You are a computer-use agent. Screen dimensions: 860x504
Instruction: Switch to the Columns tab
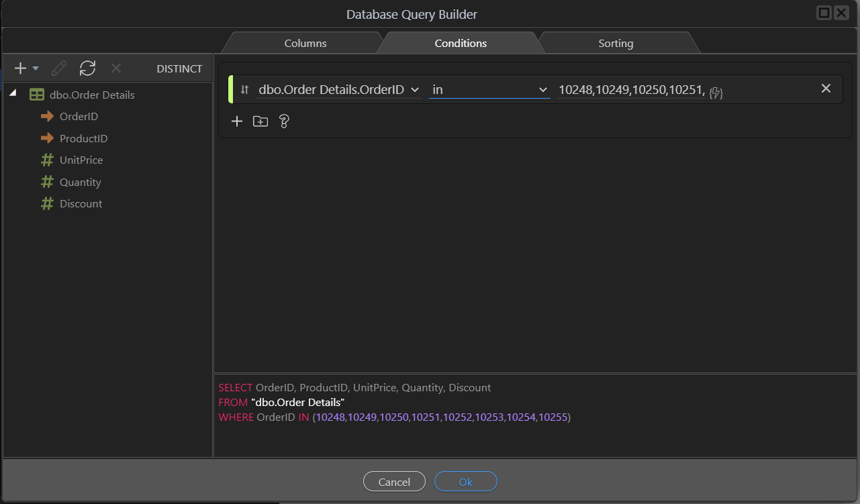tap(305, 43)
